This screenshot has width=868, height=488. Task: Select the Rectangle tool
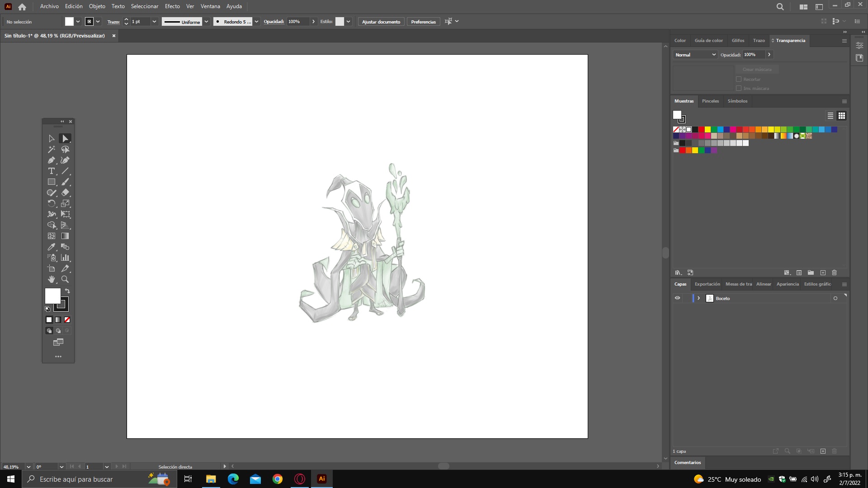tap(52, 182)
